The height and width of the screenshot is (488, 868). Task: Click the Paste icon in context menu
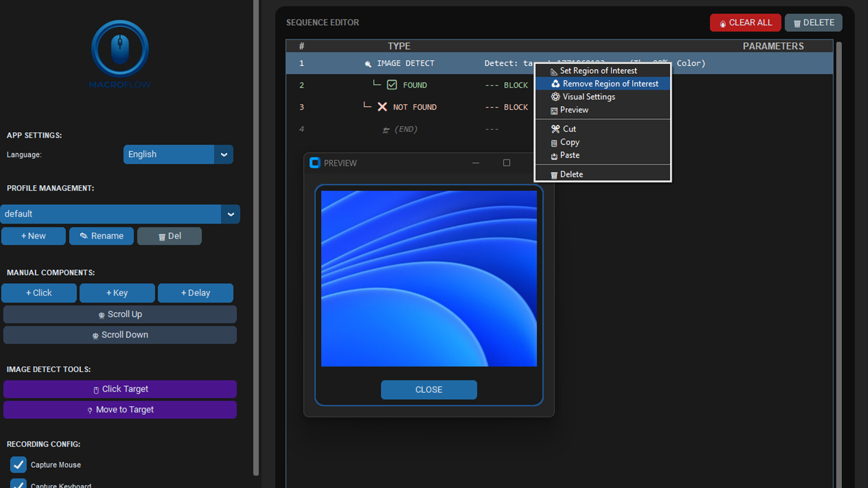555,155
